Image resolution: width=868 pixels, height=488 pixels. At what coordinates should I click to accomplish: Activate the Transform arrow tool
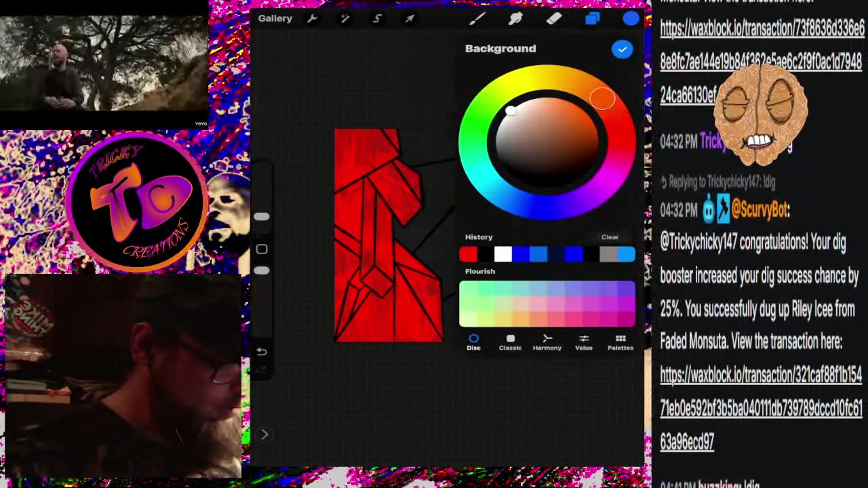tap(410, 19)
